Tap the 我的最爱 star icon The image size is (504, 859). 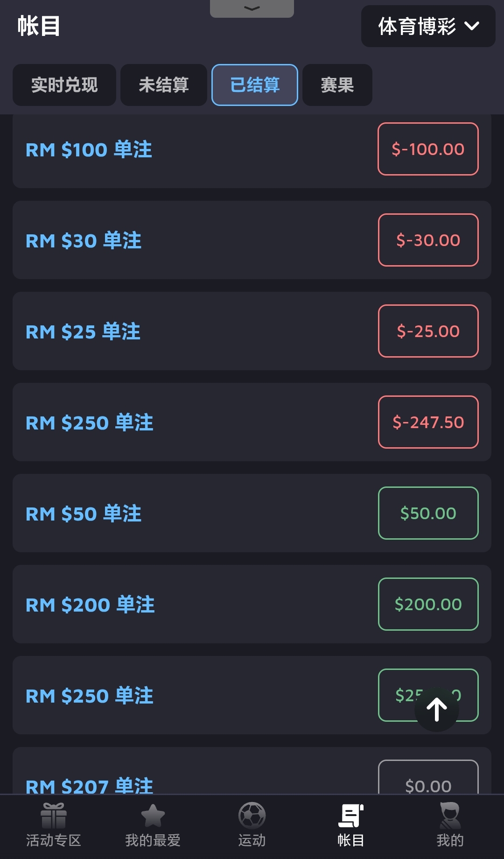(153, 816)
